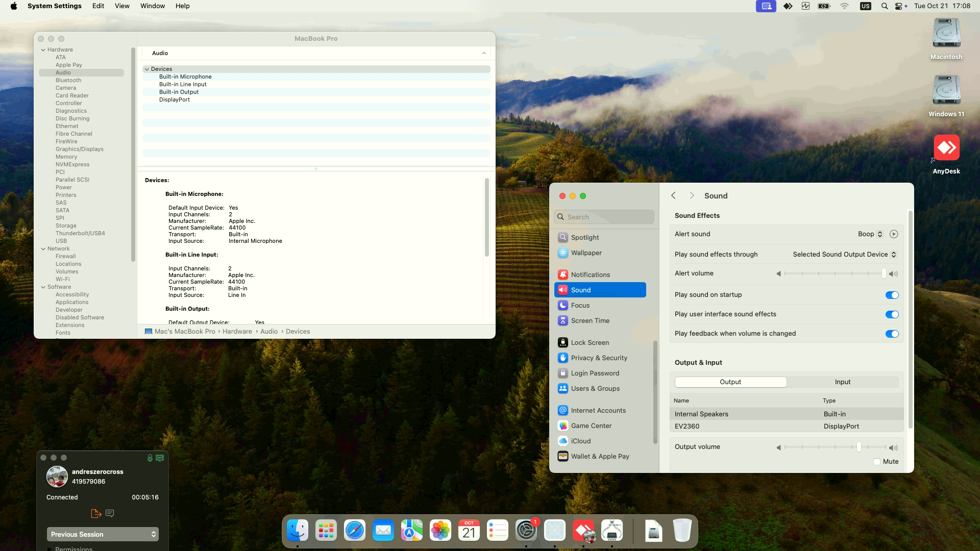Click Alert volume slider
Image resolution: width=980 pixels, height=551 pixels.
pyautogui.click(x=835, y=274)
